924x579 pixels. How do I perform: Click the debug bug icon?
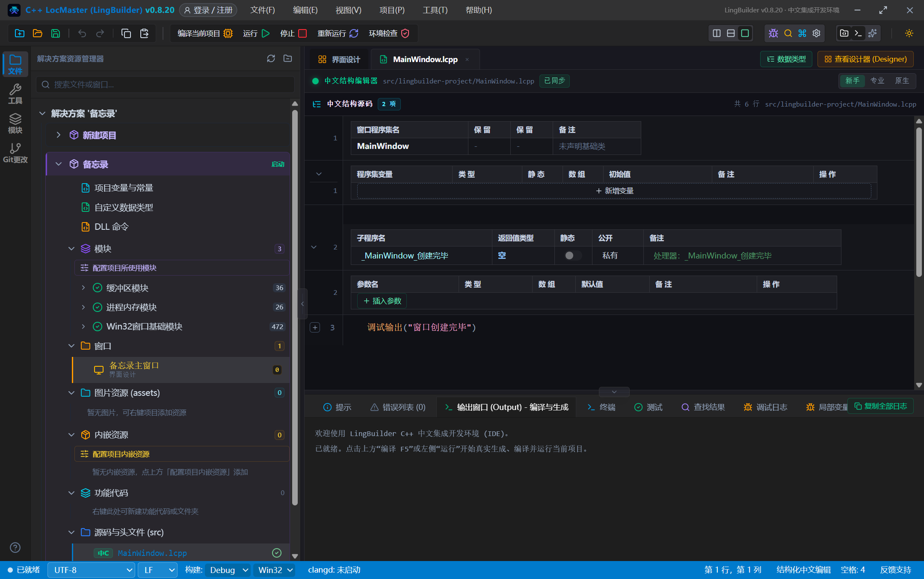[x=773, y=33]
